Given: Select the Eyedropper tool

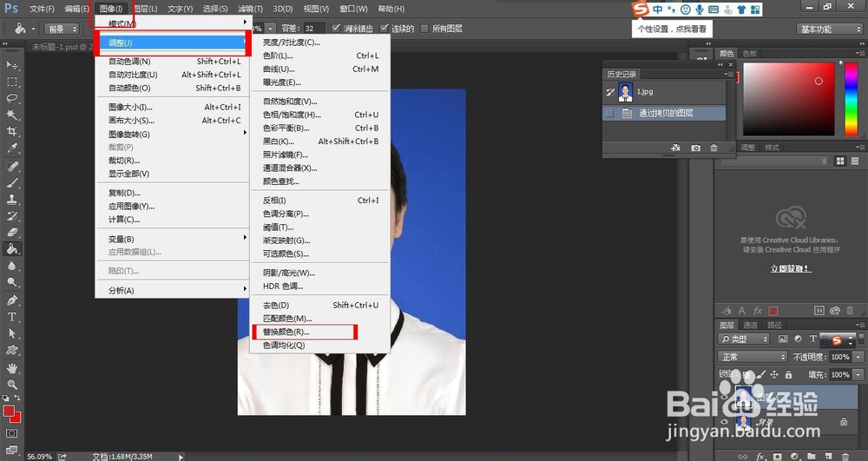Looking at the screenshot, I should coord(12,148).
